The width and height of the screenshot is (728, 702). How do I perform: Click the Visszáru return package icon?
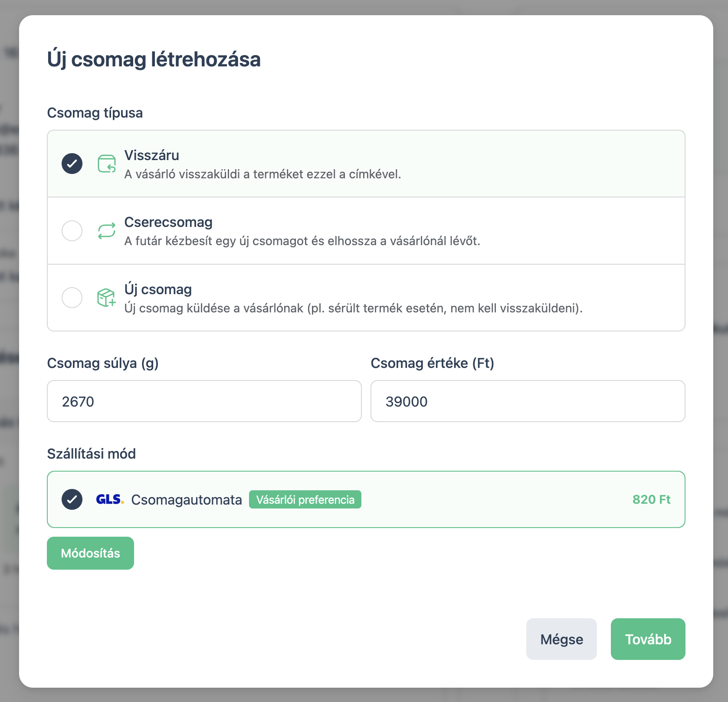(107, 164)
